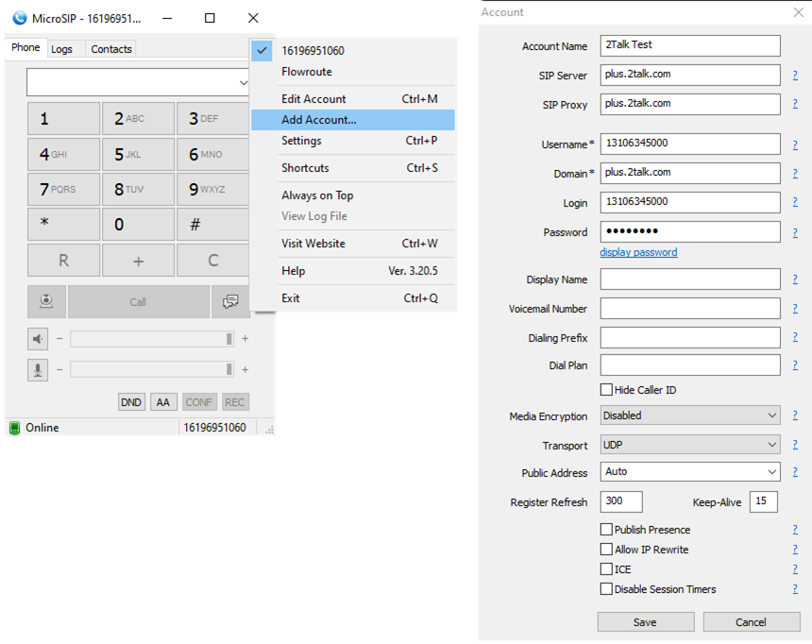Close the Account dialog window
The width and height of the screenshot is (812, 644).
pos(799,12)
